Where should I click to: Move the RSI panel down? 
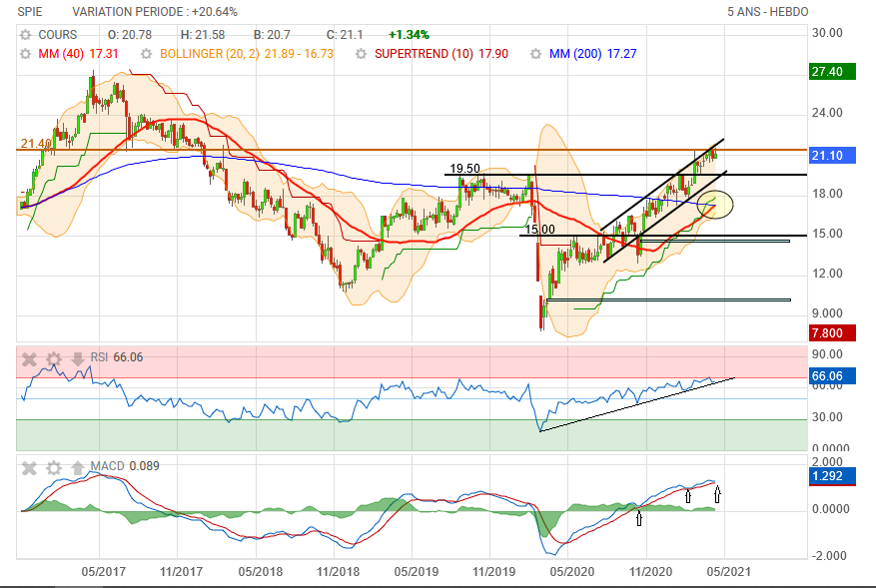tap(78, 358)
